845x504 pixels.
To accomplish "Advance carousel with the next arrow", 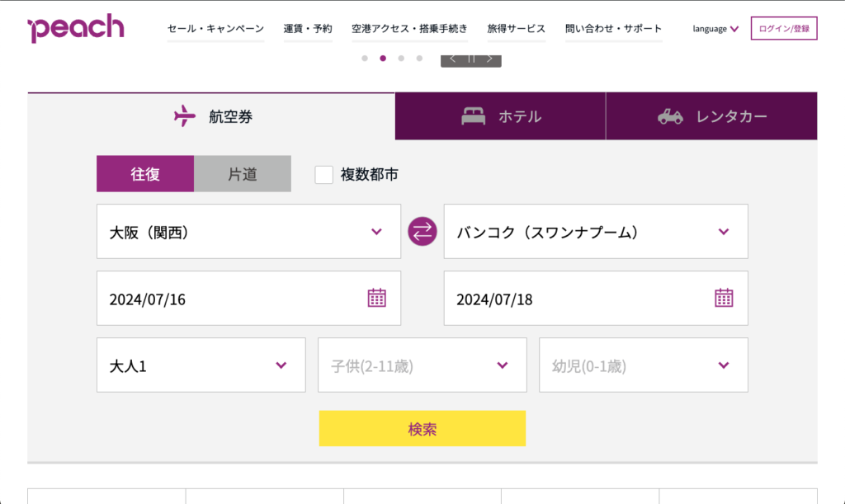I will (x=489, y=59).
